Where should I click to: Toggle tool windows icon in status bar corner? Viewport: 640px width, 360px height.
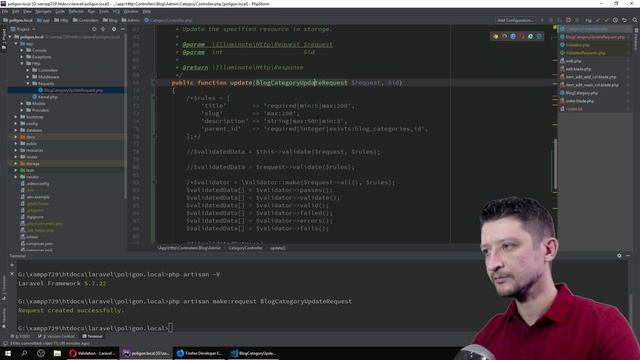point(5,343)
